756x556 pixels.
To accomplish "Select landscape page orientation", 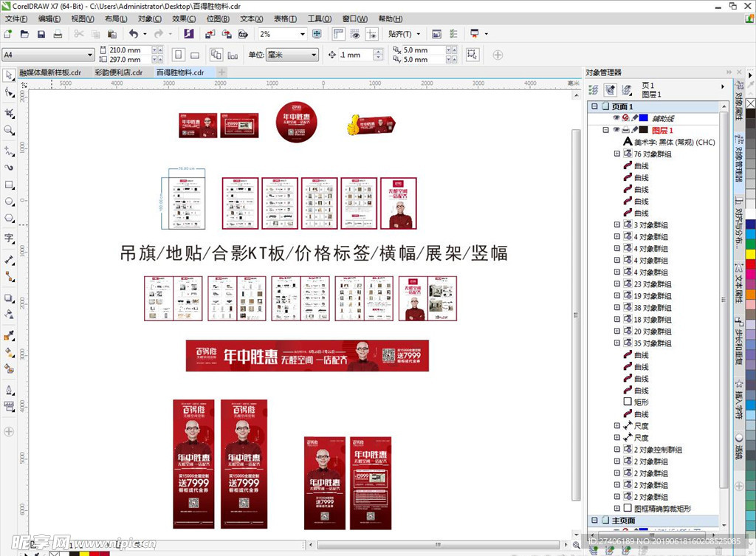I will [195, 55].
